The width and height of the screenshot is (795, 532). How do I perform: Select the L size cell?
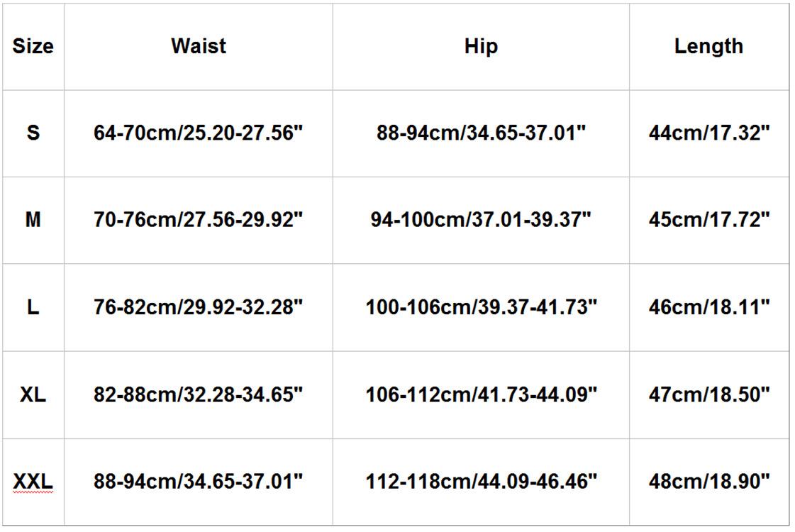33,308
